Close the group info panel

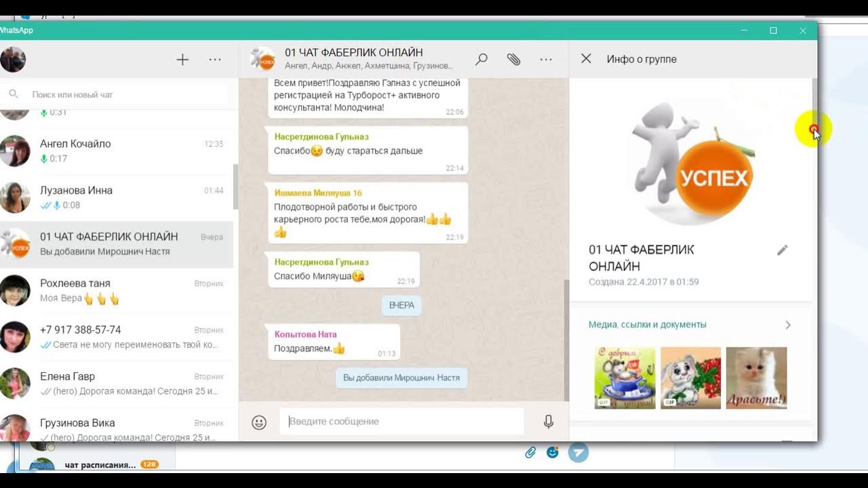(x=587, y=59)
